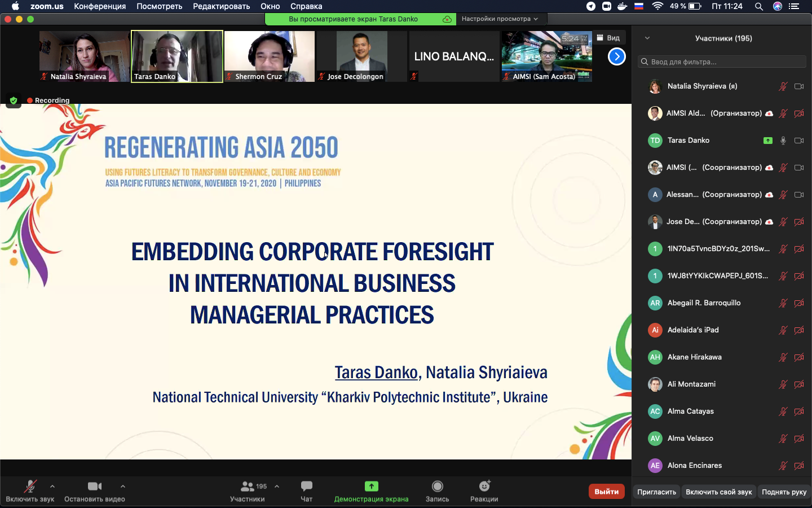Click Jose De... disabled camera icon
This screenshot has width=812, height=508.
click(x=799, y=222)
